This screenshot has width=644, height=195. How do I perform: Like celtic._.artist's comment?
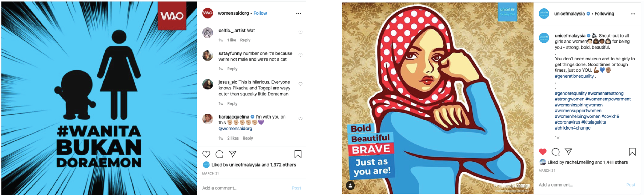click(x=300, y=33)
